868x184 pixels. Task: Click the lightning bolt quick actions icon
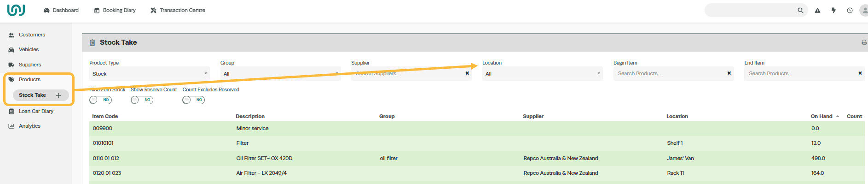coord(833,10)
